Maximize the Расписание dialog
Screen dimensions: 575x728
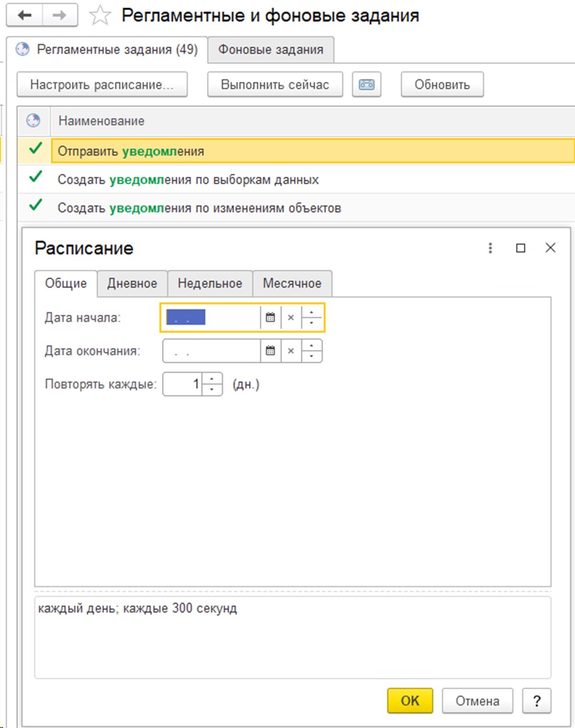point(521,248)
